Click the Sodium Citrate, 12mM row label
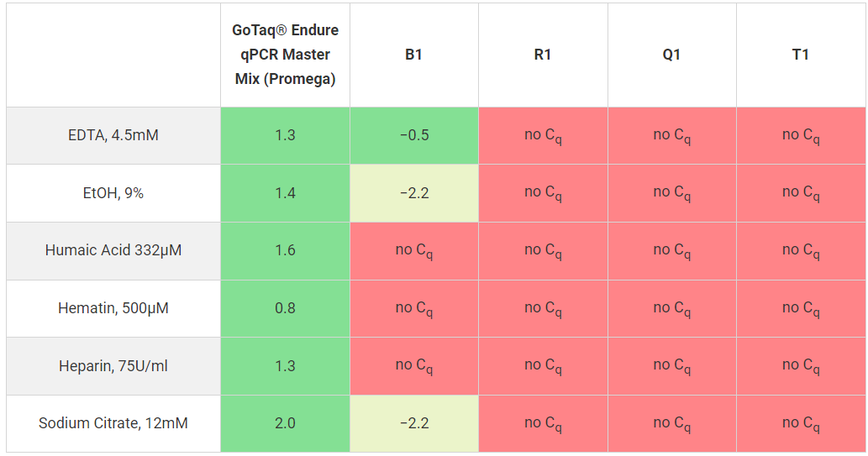This screenshot has width=868, height=456. pyautogui.click(x=113, y=423)
